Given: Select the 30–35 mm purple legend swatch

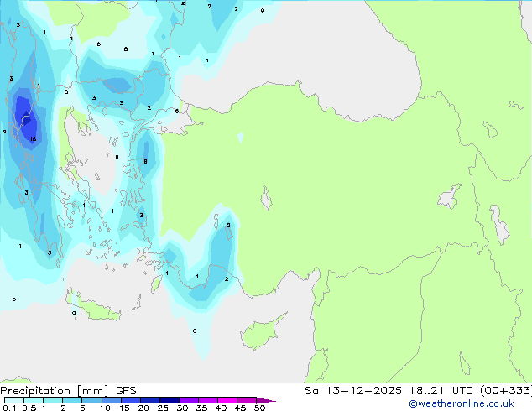Looking at the screenshot, I should pyautogui.click(x=188, y=400).
